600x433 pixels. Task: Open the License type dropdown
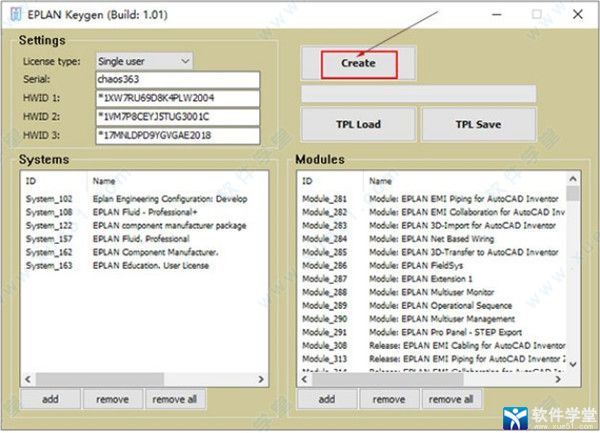(x=144, y=61)
